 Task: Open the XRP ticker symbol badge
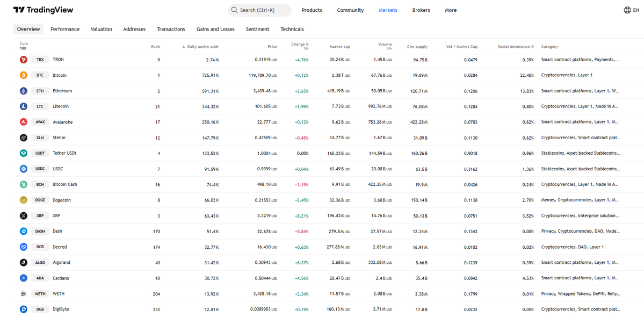[40, 215]
